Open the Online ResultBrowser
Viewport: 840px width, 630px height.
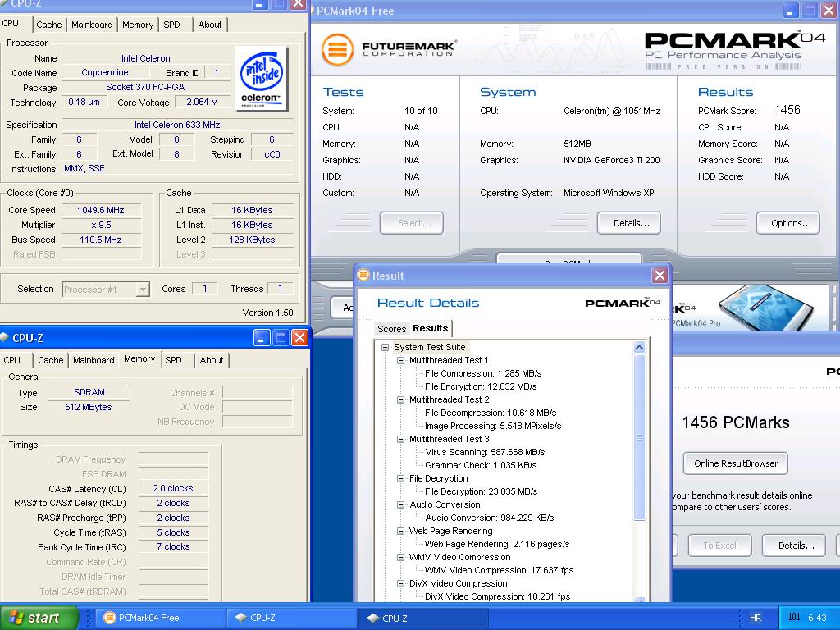[x=736, y=463]
